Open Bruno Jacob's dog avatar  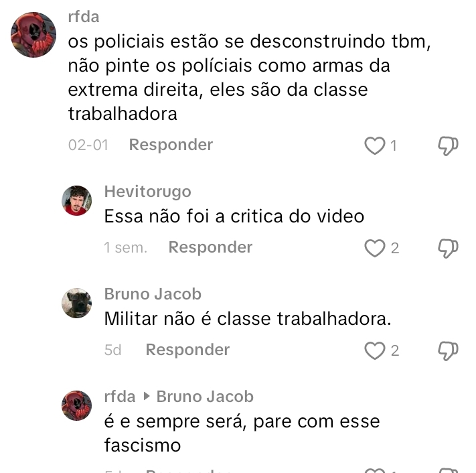click(76, 303)
